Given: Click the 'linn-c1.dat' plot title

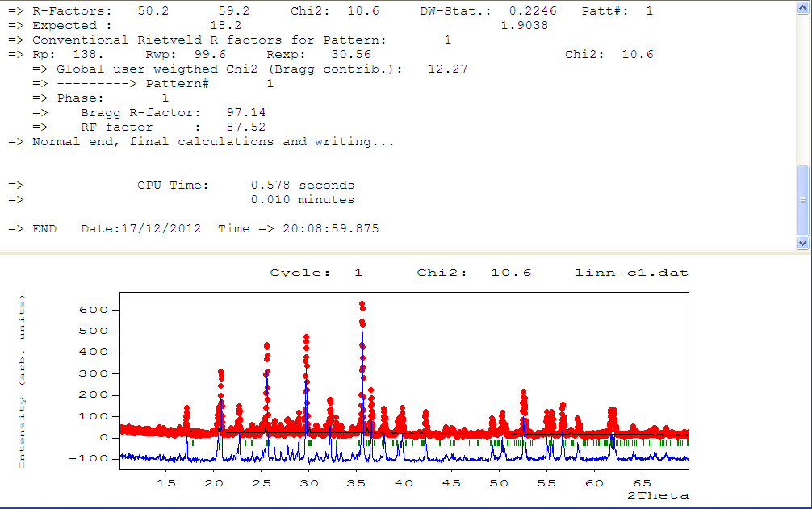Looking at the screenshot, I should pyautogui.click(x=631, y=273).
